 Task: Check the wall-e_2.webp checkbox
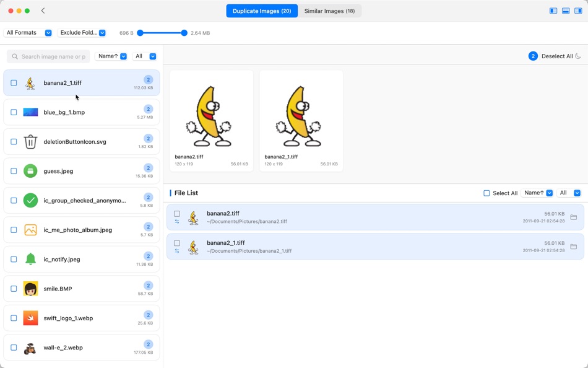[14, 348]
